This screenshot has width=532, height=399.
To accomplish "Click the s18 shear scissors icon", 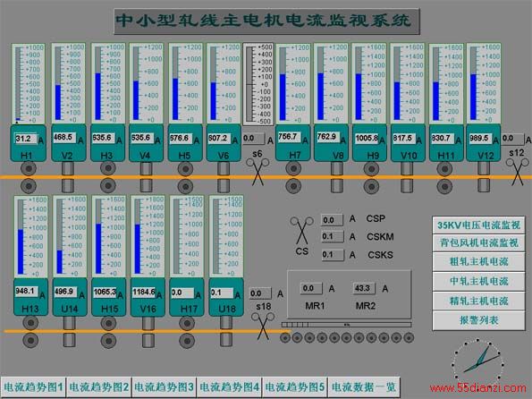I will [263, 326].
